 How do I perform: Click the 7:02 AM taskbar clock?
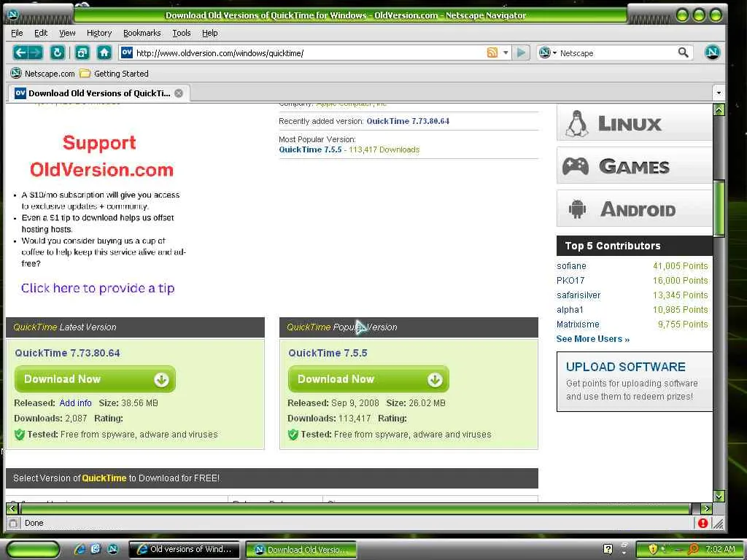point(720,549)
